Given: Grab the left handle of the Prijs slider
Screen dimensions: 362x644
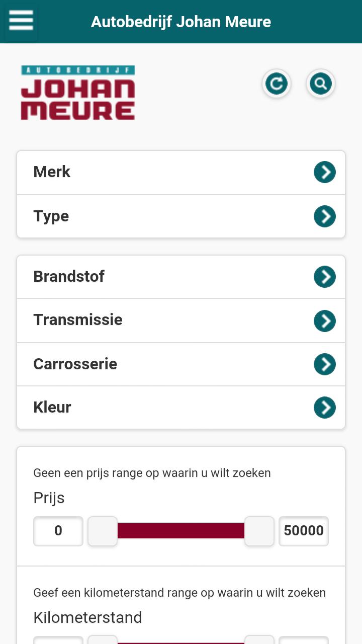Looking at the screenshot, I should [x=102, y=531].
